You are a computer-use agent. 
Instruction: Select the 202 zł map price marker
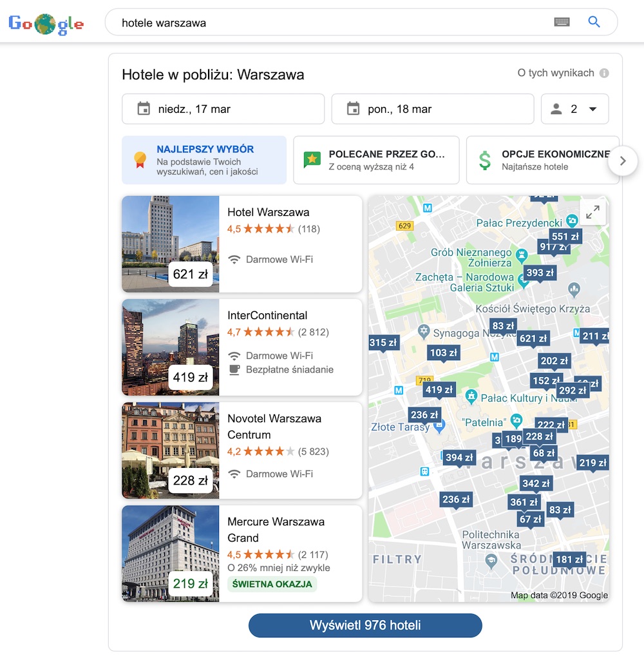pos(554,361)
